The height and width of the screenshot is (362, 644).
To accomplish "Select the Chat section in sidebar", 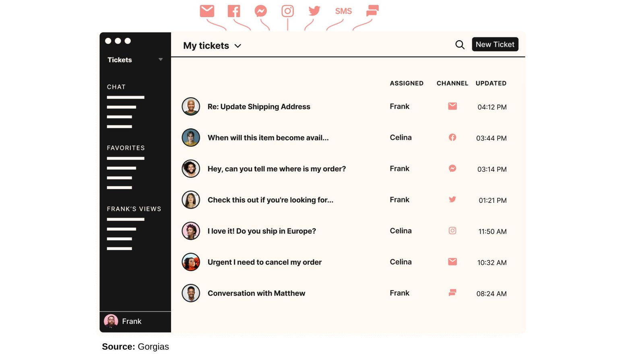I will tap(116, 87).
